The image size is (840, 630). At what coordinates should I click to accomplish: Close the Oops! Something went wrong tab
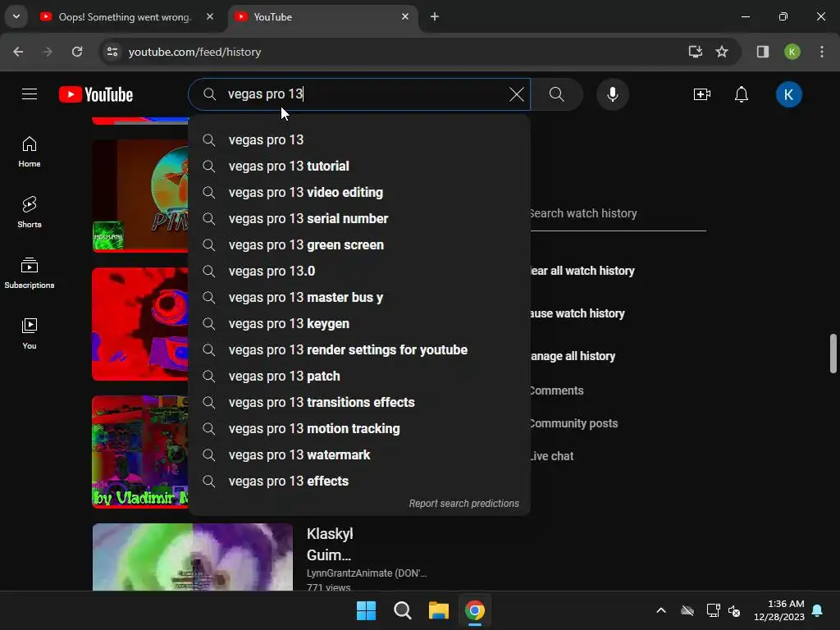click(210, 17)
